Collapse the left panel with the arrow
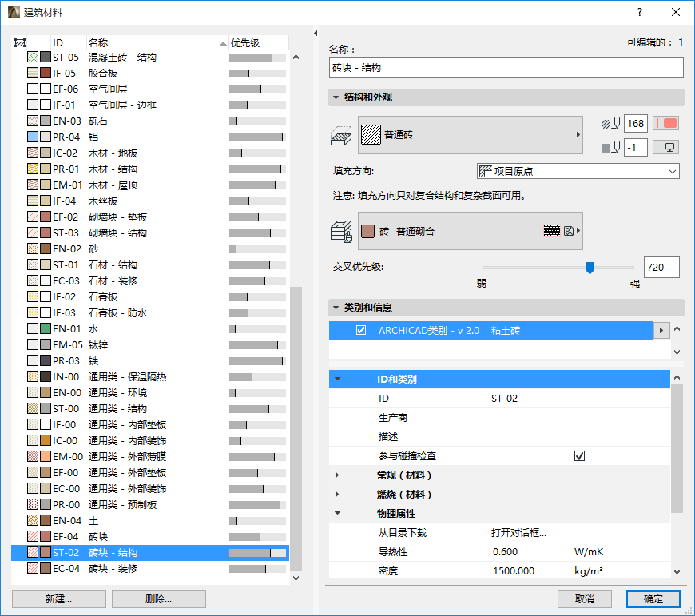Viewport: 695px width, 616px height. coord(316,34)
